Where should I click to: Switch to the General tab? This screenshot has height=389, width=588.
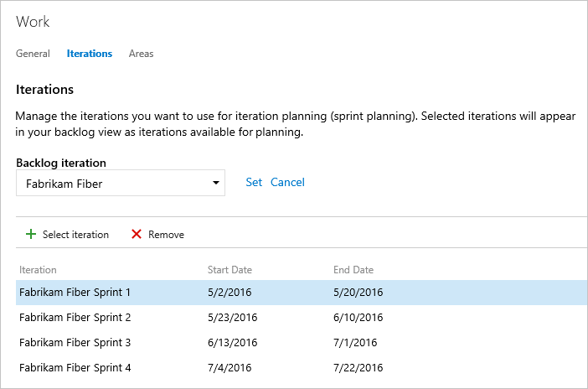33,54
